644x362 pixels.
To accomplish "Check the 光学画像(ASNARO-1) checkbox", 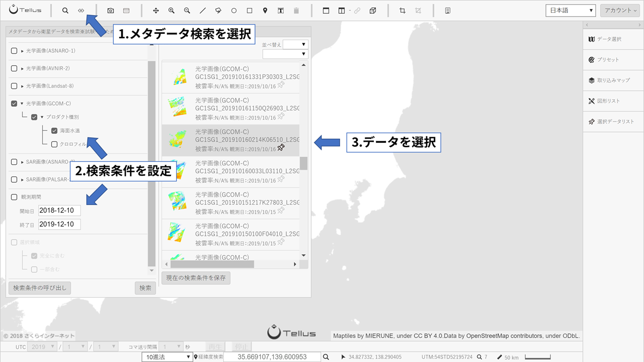I will coord(14,51).
